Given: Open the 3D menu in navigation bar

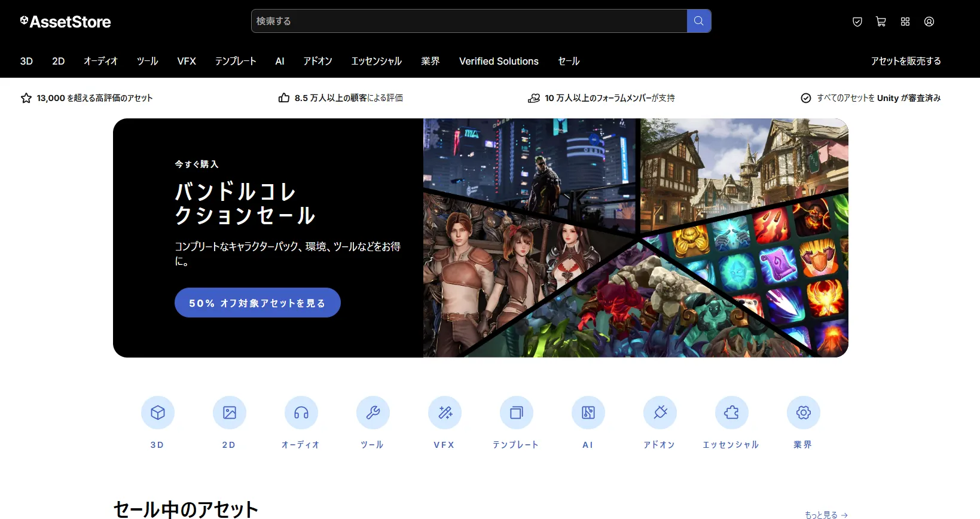Looking at the screenshot, I should [x=26, y=61].
